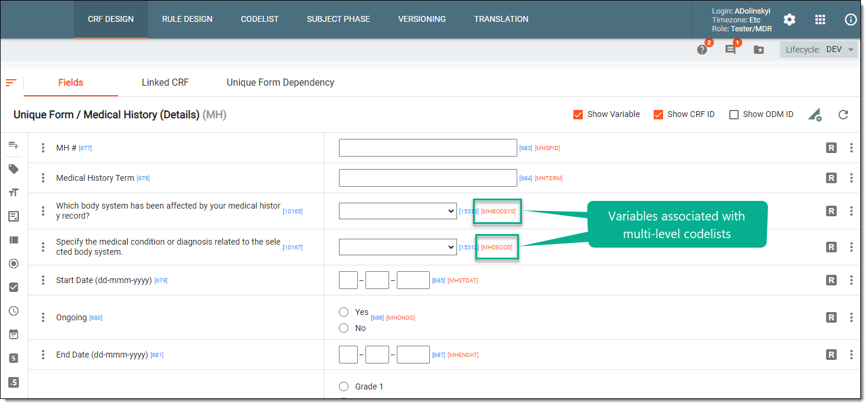The height and width of the screenshot is (406, 868).
Task: Click the refresh form icon
Action: pos(843,115)
